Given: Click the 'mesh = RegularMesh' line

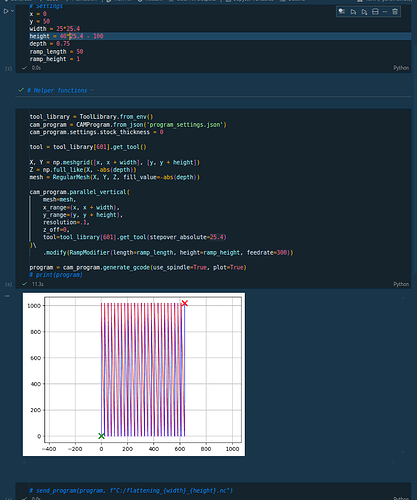Looking at the screenshot, I should point(115,177).
